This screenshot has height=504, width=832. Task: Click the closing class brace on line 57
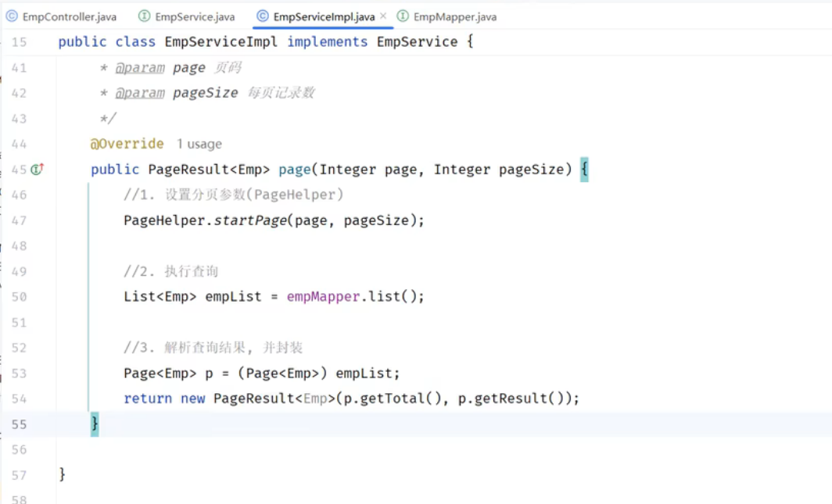(x=62, y=474)
